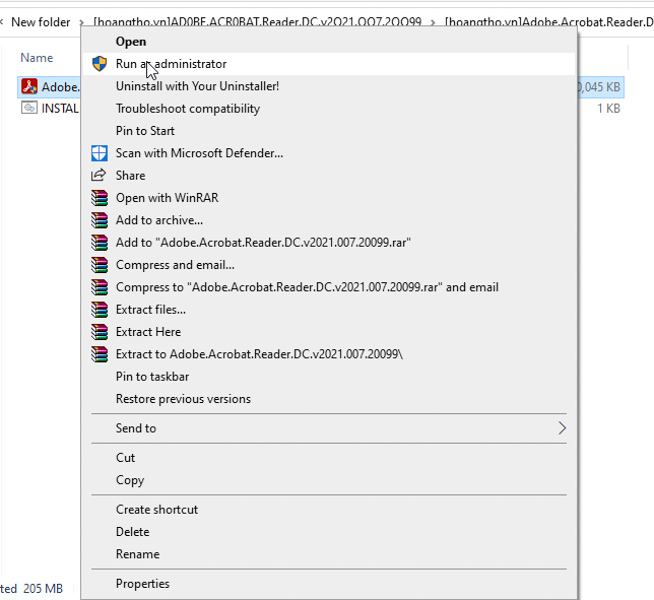This screenshot has width=654, height=600.
Task: Click the shield icon beside Run as administrator
Action: 99,64
